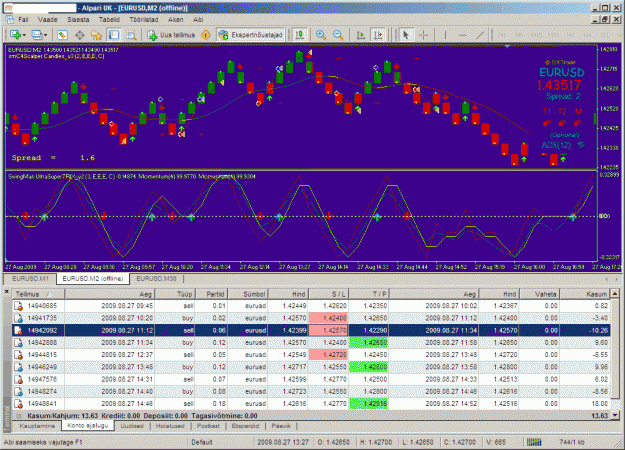Viewport: 625px width, 450px height.
Task: Open the dropdown arrow beside Profiles
Action: 45,35
